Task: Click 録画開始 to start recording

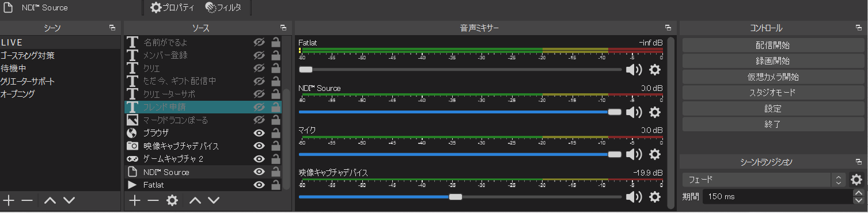Action: point(772,60)
